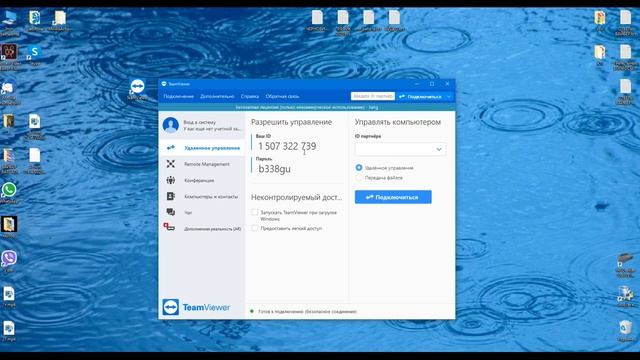Open the Справка menu
Viewport: 640px width, 360px height.
(250, 96)
